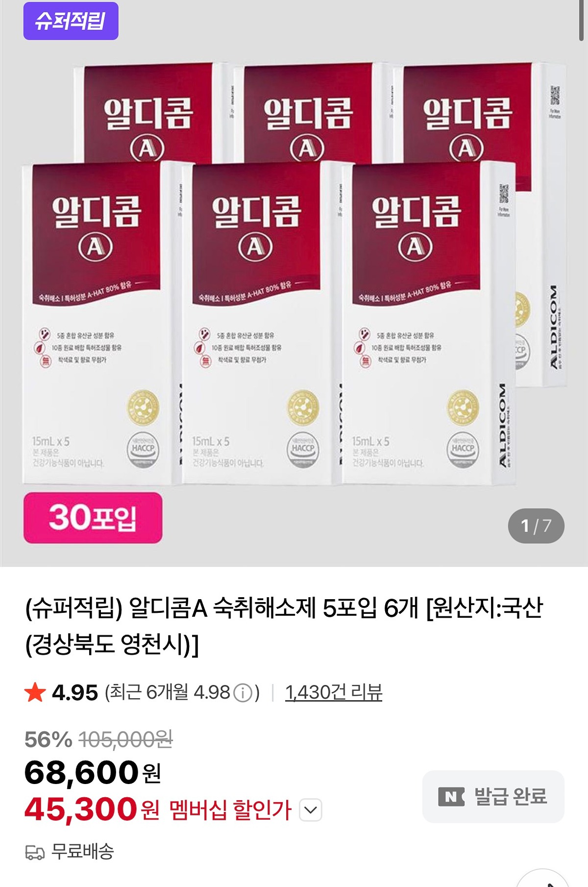Tap the N logo in 발급 완료 button

pos(451,797)
